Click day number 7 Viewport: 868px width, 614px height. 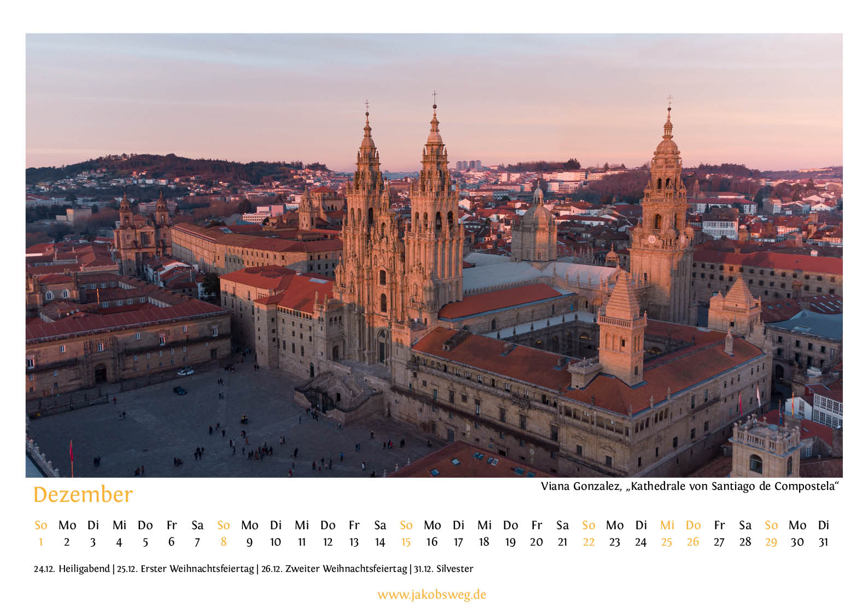pos(197,542)
